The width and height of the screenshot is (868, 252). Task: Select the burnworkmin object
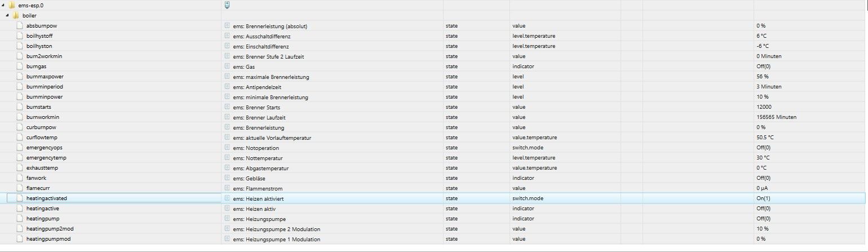(x=42, y=117)
